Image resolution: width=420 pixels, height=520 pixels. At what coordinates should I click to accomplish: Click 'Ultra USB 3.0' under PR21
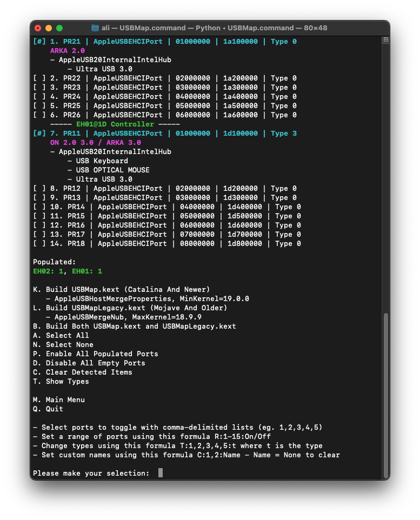point(104,69)
